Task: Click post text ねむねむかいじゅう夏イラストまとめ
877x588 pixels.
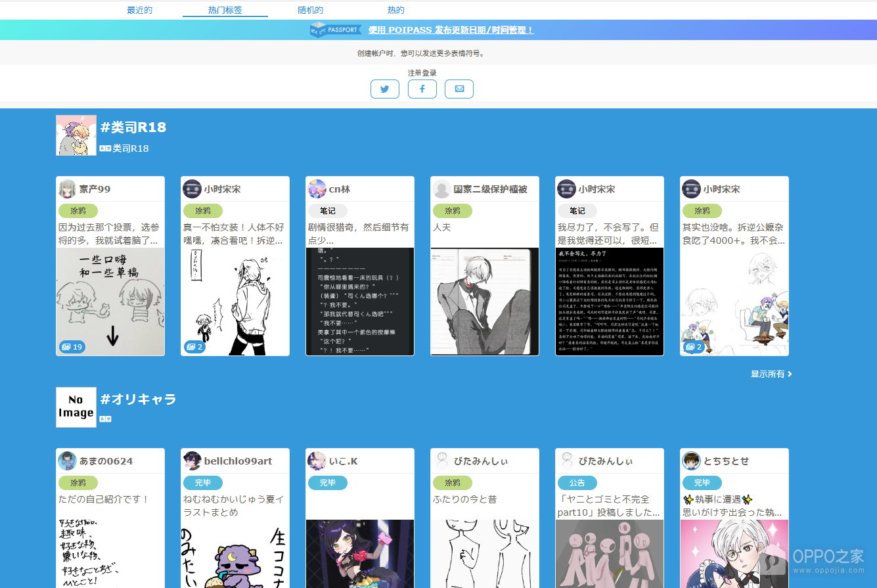Action: click(x=234, y=506)
